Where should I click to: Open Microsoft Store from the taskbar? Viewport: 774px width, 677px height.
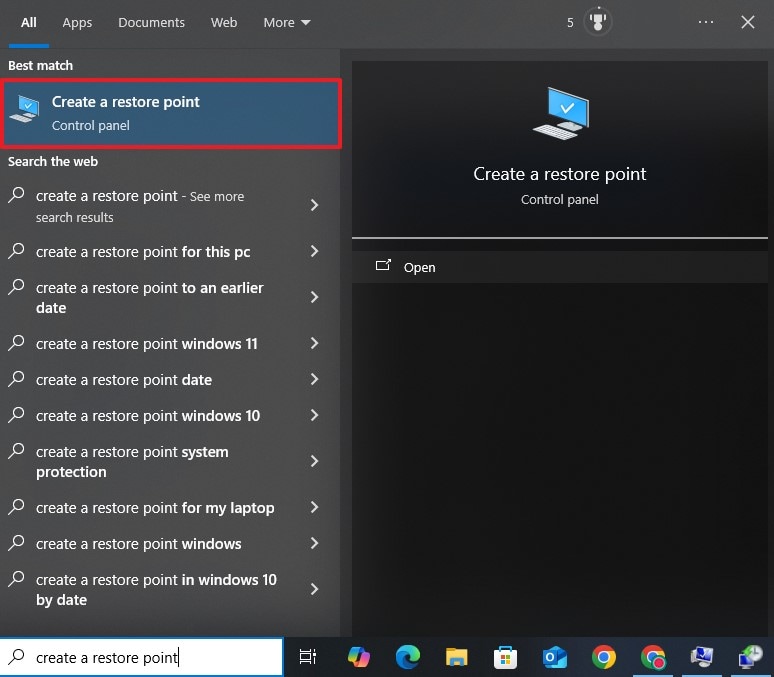(505, 657)
